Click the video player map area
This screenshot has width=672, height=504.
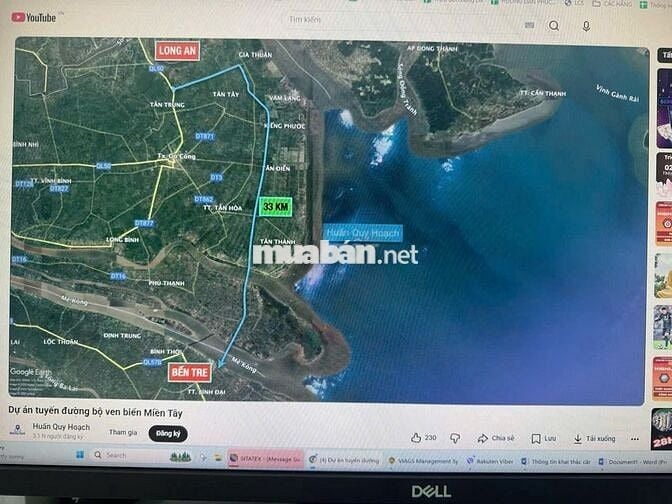click(x=328, y=221)
